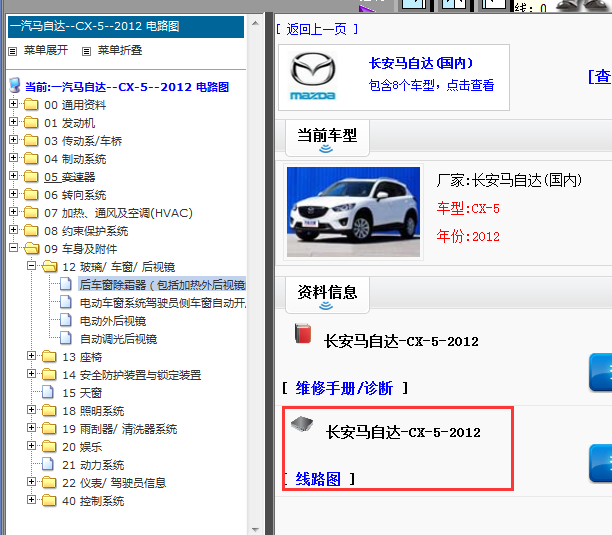Click the computer icon beside 当前:一汽马自达
This screenshot has height=535, width=612.
tap(15, 85)
